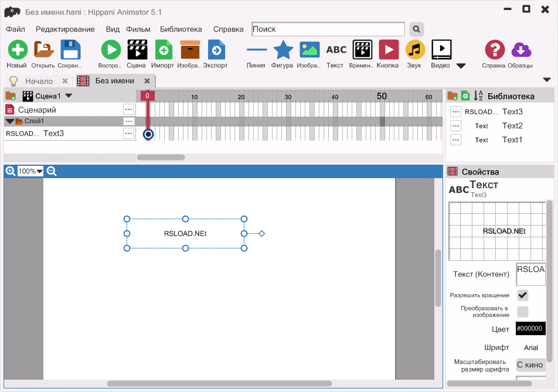Open the Файл menu
Image resolution: width=558 pixels, height=392 pixels.
coord(15,29)
